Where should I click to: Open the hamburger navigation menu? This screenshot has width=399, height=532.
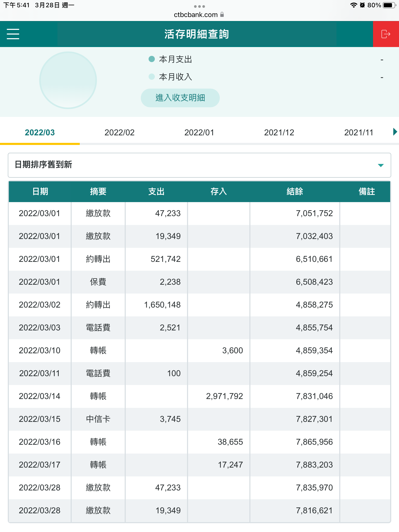pyautogui.click(x=13, y=34)
